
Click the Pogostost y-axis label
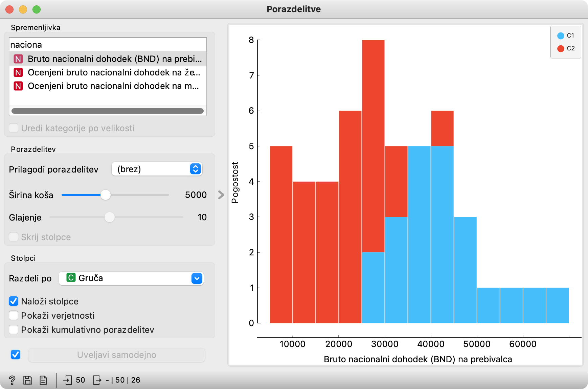coord(235,182)
